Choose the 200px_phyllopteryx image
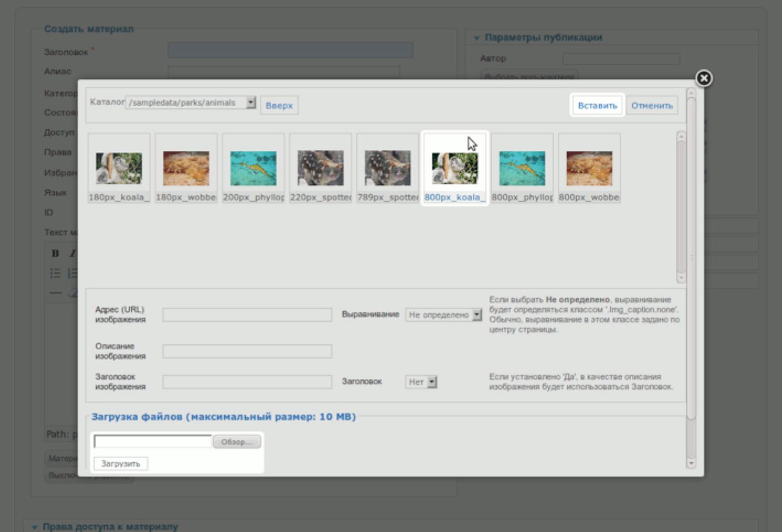782x532 pixels. pyautogui.click(x=253, y=168)
